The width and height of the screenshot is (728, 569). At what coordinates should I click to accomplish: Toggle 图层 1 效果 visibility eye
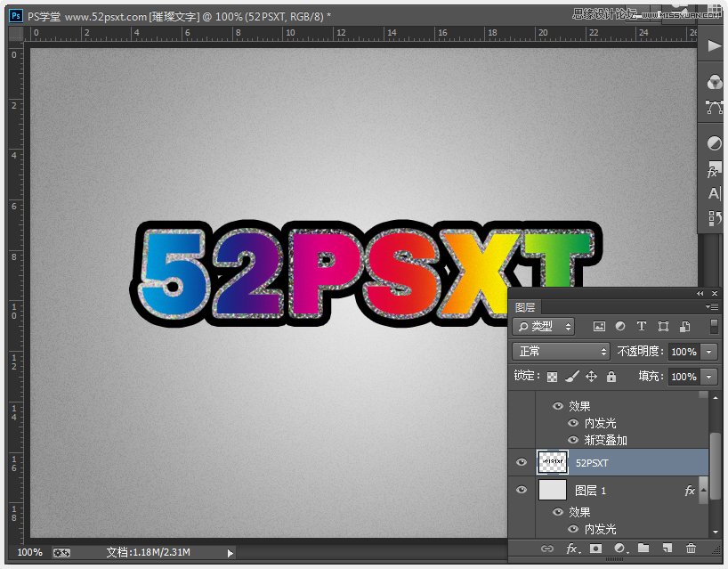pyautogui.click(x=558, y=512)
